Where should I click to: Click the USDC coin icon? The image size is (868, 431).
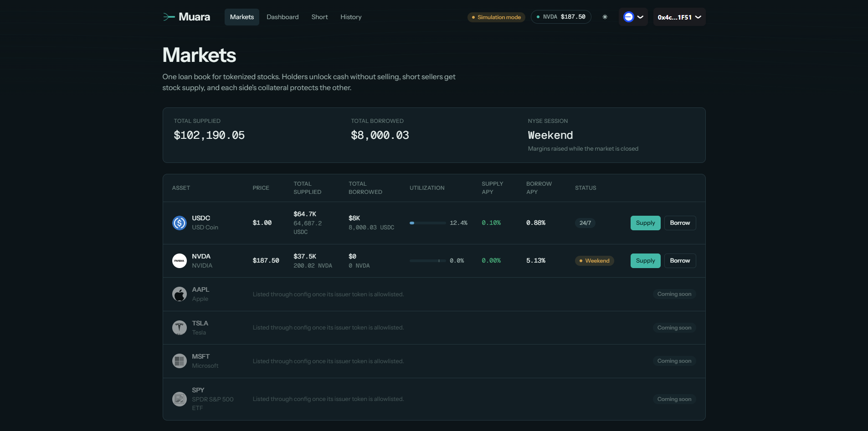pyautogui.click(x=180, y=223)
